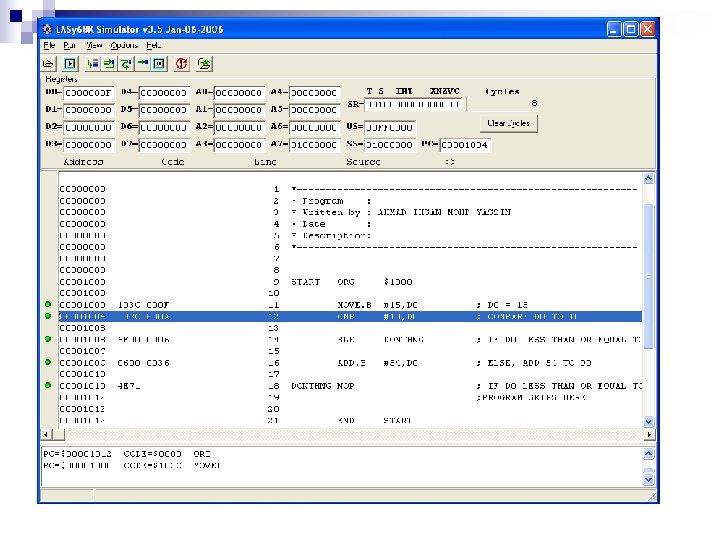Click the first PC log entry with ORG
Image resolution: width=720 pixels, height=540 pixels.
pyautogui.click(x=127, y=454)
